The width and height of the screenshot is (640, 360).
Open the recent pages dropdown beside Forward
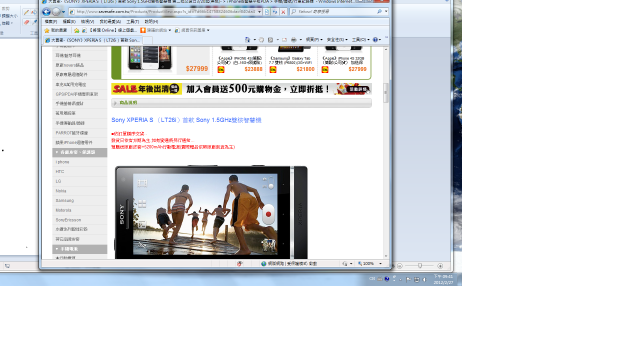[x=64, y=12]
